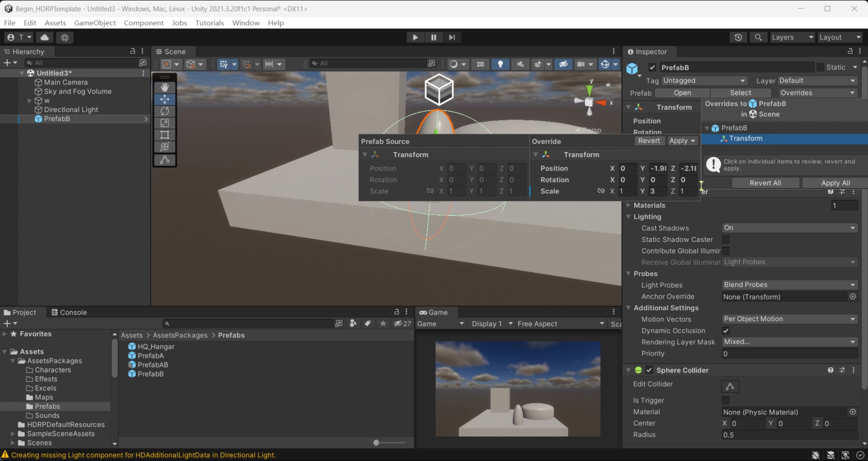Image resolution: width=868 pixels, height=461 pixels.
Task: Toggle the Static checkbox
Action: [820, 68]
